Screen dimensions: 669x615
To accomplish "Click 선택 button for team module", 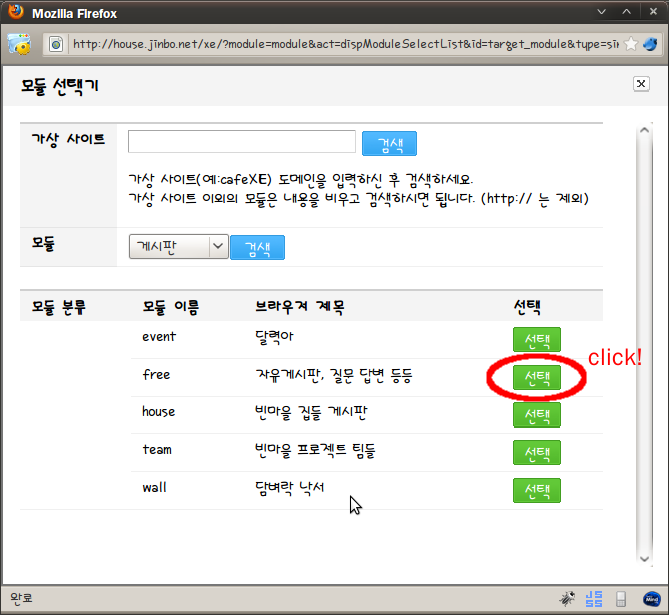I will coord(537,452).
